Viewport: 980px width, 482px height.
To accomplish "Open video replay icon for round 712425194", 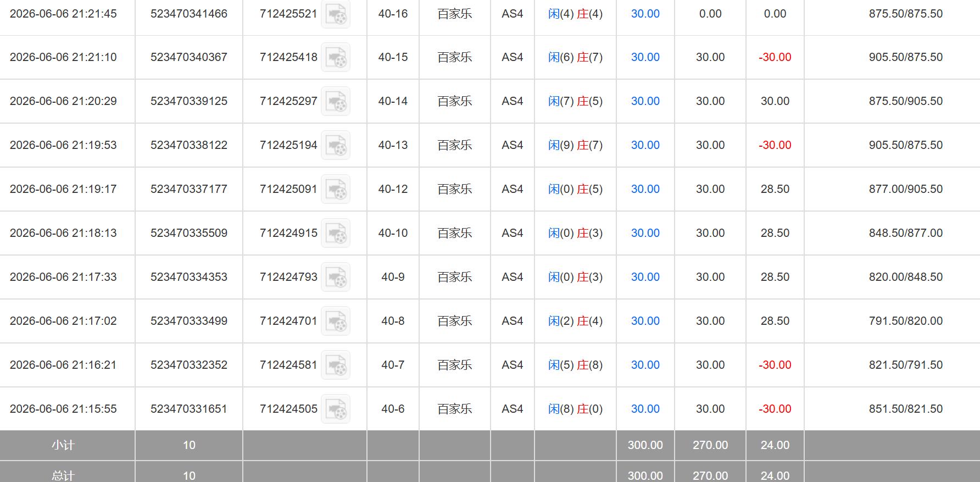I will point(336,145).
